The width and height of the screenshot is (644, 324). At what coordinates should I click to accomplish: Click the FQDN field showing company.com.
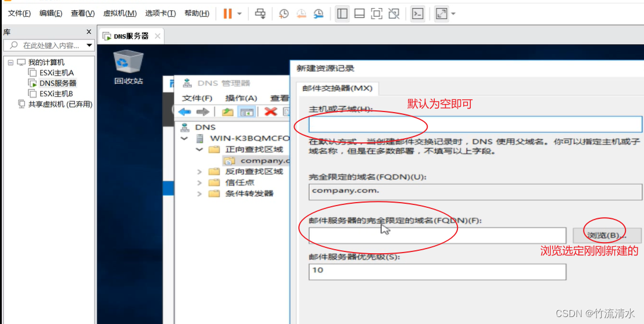pos(475,192)
